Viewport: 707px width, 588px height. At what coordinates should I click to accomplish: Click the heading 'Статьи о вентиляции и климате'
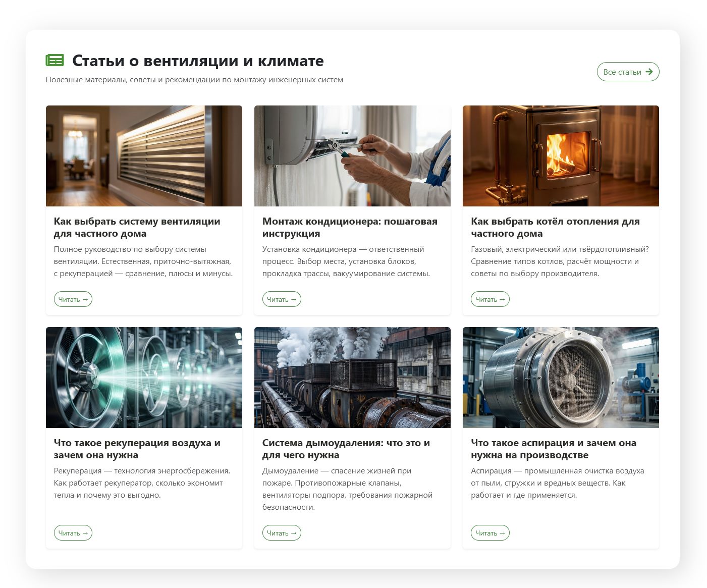pyautogui.click(x=198, y=61)
